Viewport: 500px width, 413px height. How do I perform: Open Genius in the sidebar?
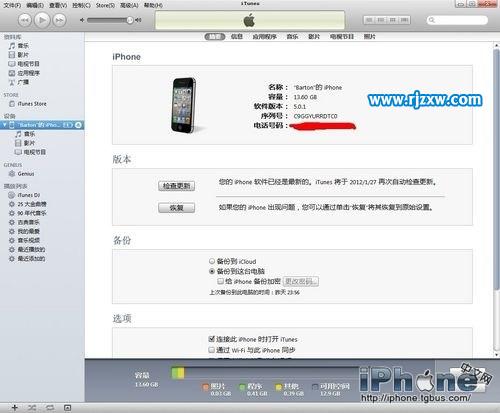click(x=22, y=174)
